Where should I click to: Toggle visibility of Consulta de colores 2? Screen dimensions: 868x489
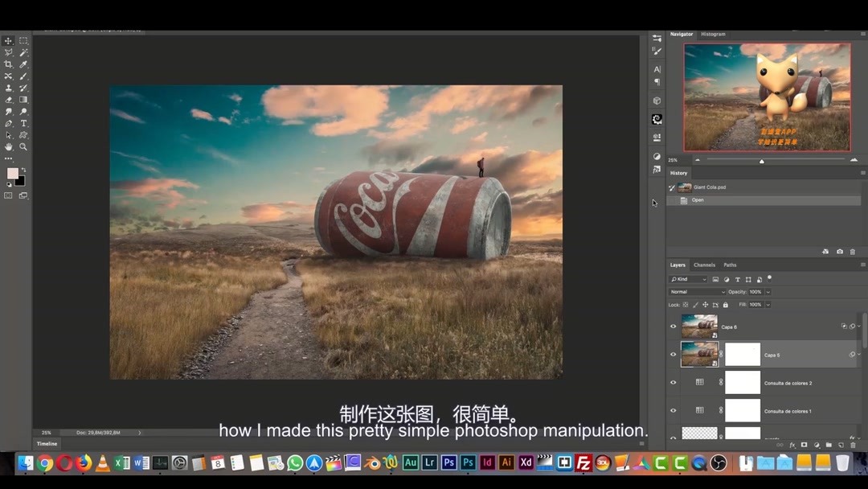tap(672, 382)
